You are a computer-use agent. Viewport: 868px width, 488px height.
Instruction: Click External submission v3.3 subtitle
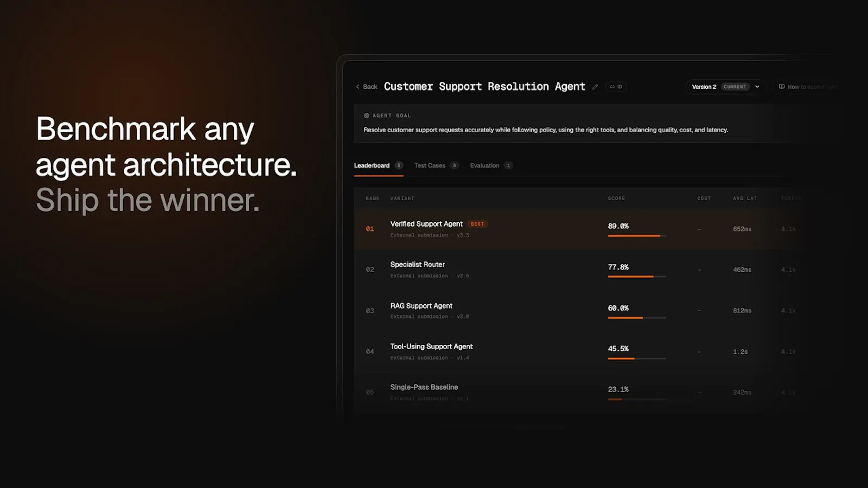pyautogui.click(x=430, y=235)
